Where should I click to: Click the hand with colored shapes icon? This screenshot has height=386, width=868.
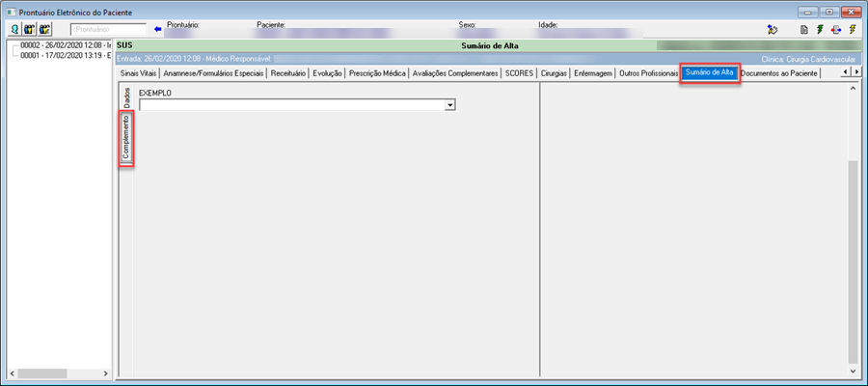773,30
